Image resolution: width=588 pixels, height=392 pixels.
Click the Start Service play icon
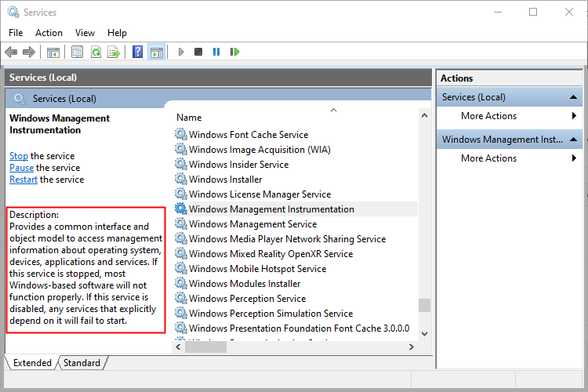(x=181, y=52)
